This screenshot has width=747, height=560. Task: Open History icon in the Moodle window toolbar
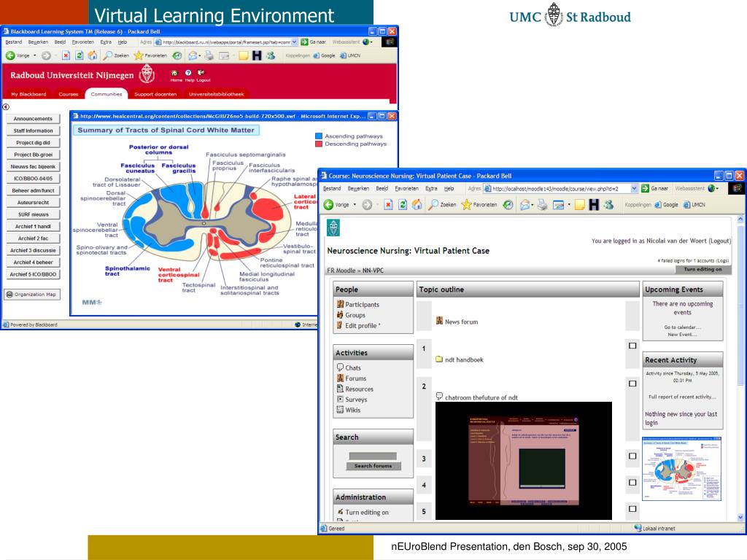coord(508,205)
